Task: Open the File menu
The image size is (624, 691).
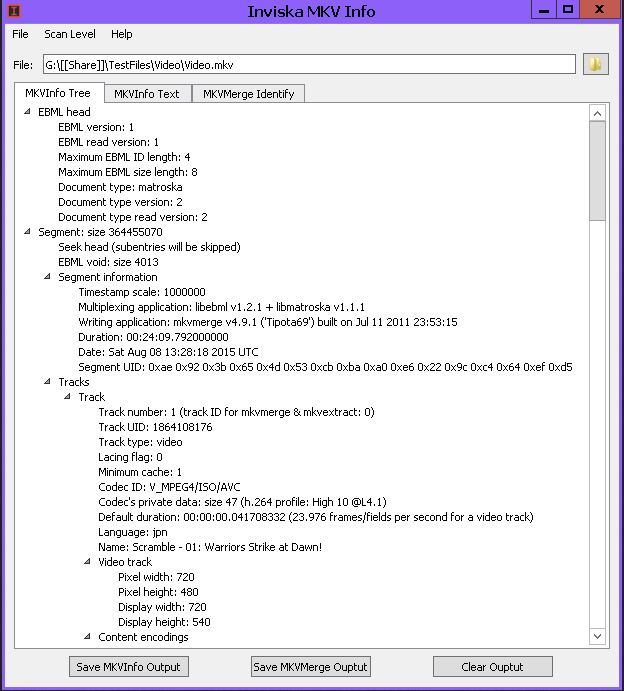Action: click(20, 34)
